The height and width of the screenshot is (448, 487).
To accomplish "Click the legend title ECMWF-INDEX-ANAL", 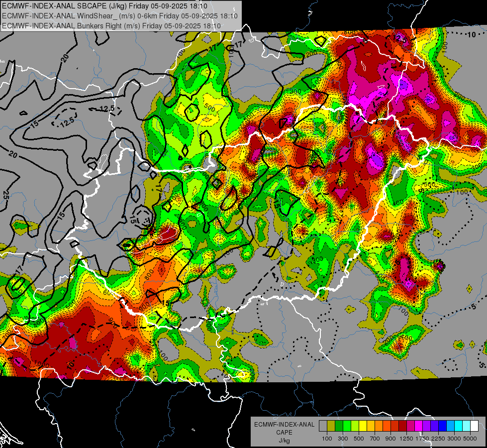I will (x=285, y=425).
